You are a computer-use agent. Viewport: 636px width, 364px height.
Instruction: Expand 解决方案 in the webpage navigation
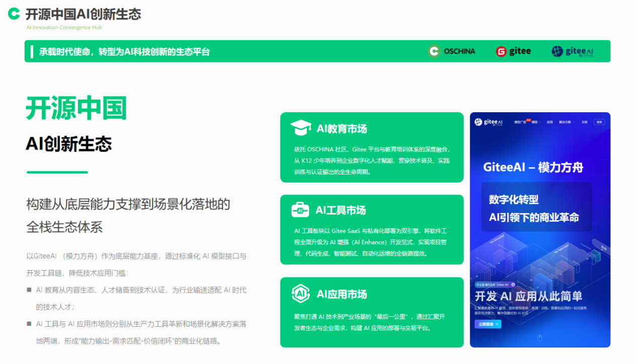coord(565,122)
